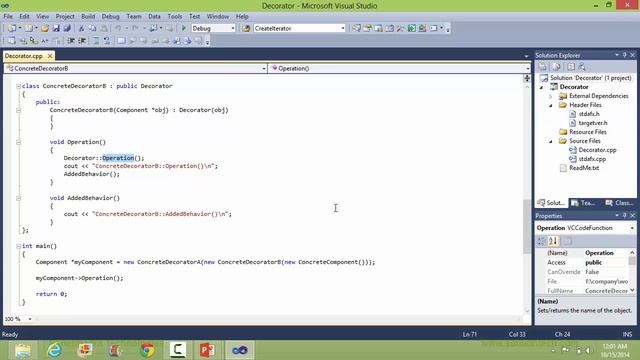Click the Open File folder icon in the toolbar

pyautogui.click(x=44, y=28)
